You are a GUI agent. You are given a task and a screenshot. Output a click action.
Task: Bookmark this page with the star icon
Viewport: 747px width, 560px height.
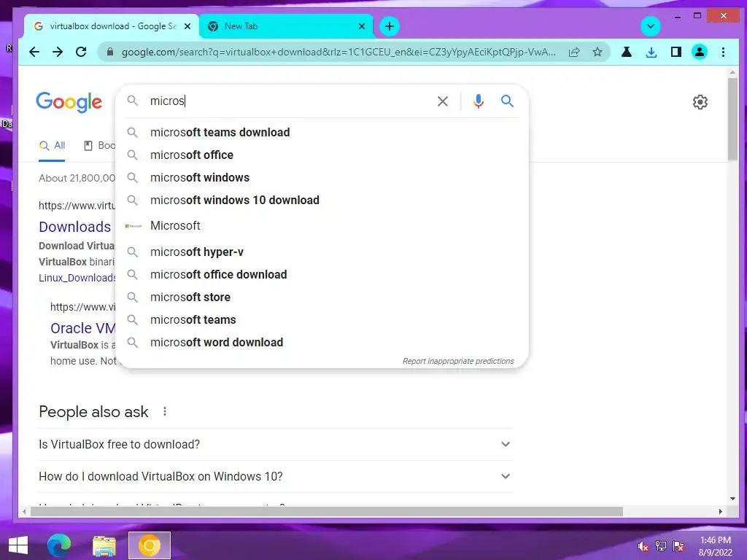coord(597,52)
